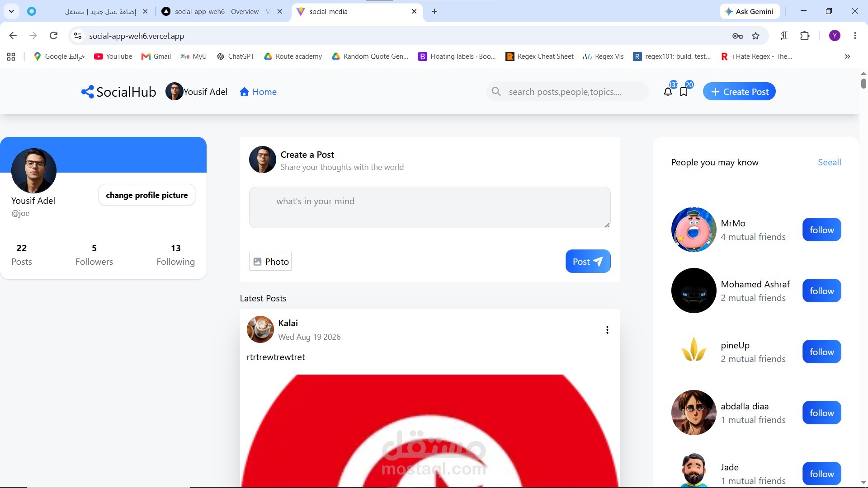
Task: Follow Mohamed Ashraf
Action: coord(821,291)
